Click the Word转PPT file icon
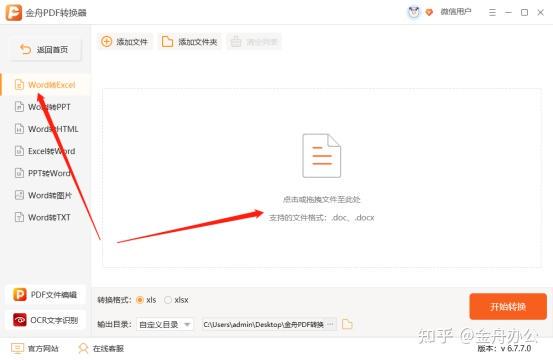The height and width of the screenshot is (360, 553). (x=19, y=107)
